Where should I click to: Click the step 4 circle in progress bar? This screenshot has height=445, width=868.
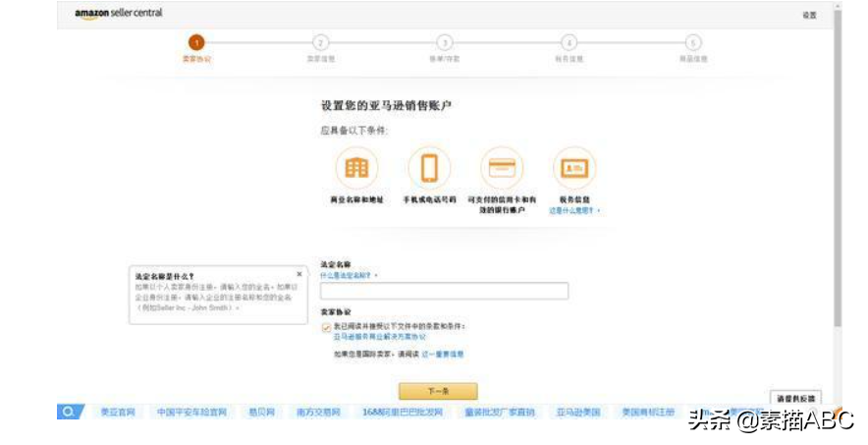tap(569, 42)
